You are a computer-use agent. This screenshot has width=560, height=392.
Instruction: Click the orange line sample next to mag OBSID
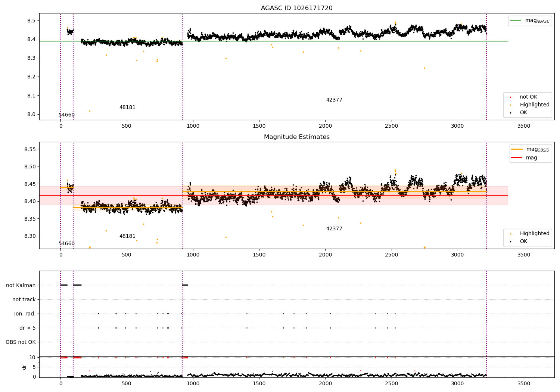tap(517, 149)
